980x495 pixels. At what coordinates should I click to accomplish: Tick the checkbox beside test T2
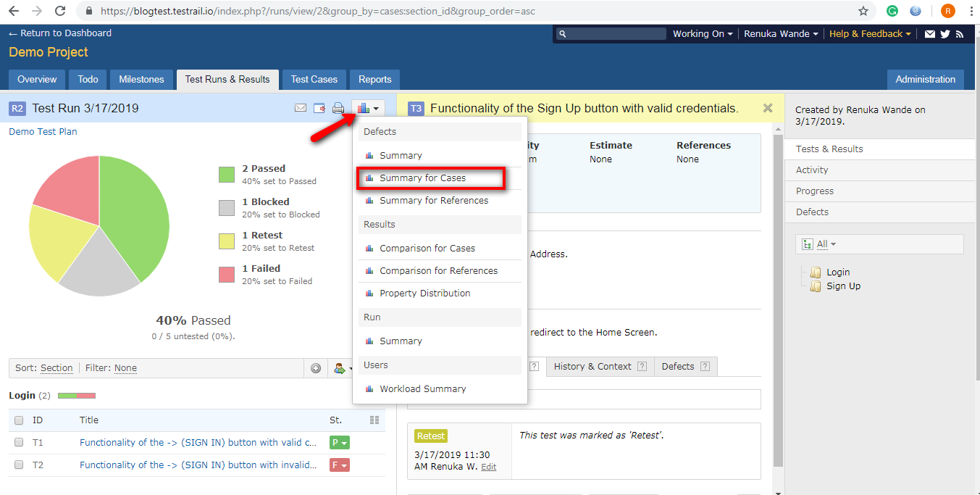pos(18,465)
